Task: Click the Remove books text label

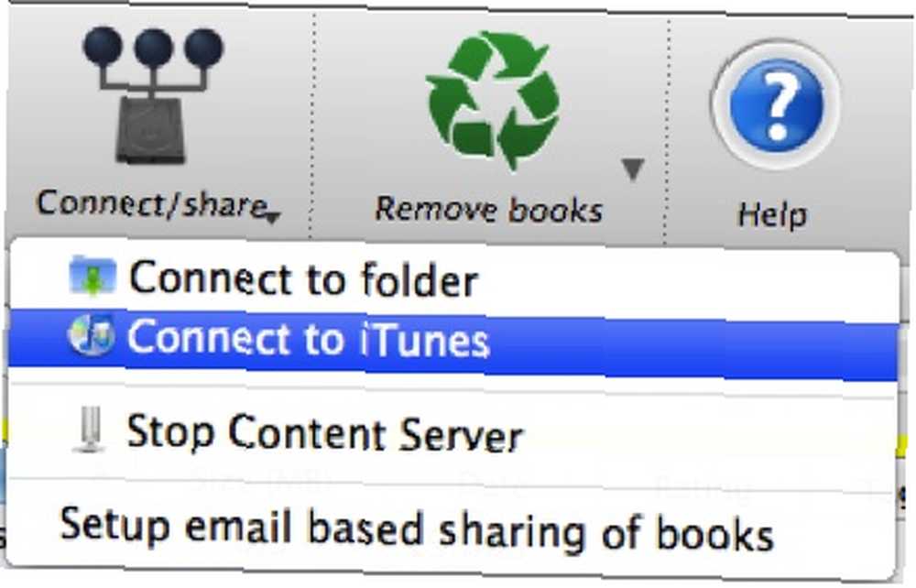Action: point(488,210)
